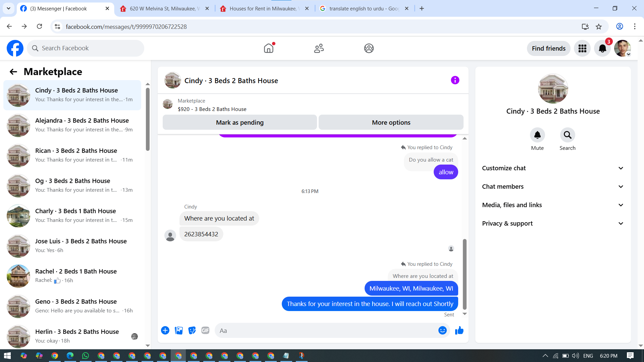Viewport: 644px width, 362px height.
Task: Open the Facebook home logo
Action: point(15,48)
